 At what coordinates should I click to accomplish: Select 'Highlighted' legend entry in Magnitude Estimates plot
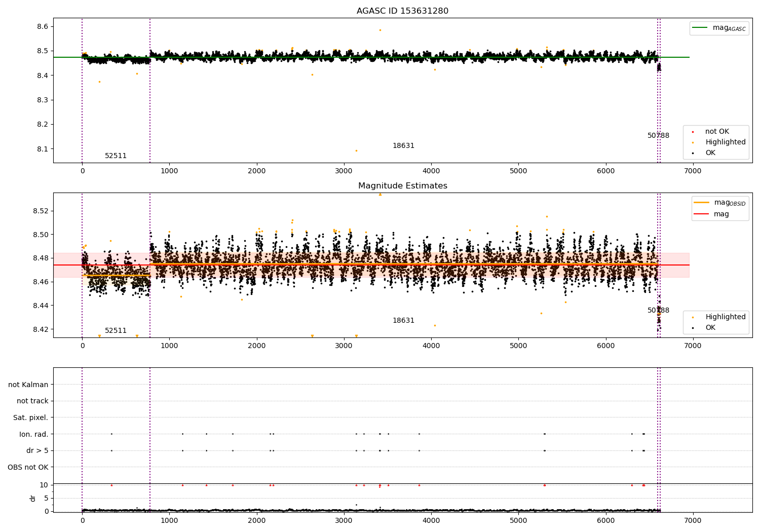(725, 317)
